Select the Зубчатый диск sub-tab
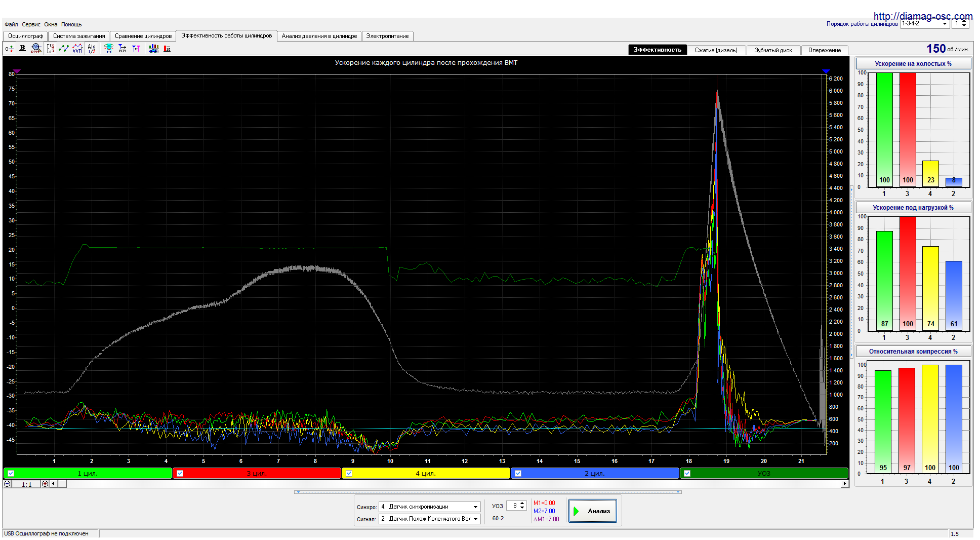The image size is (980, 540). [773, 50]
